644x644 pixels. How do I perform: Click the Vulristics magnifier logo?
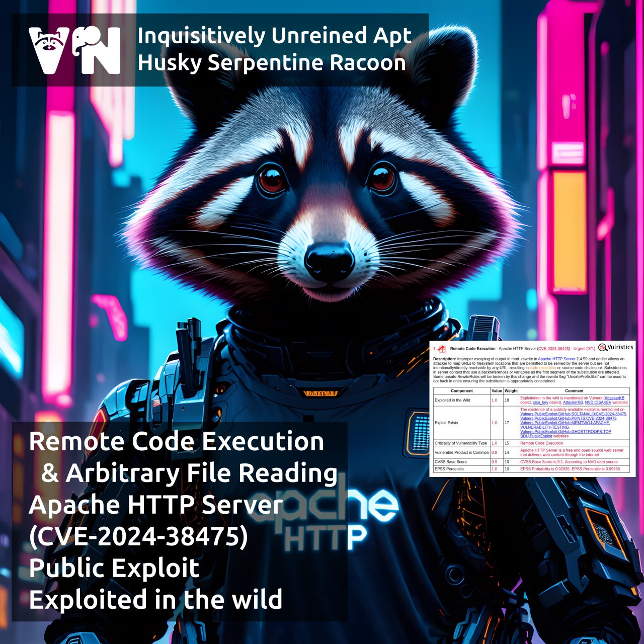pyautogui.click(x=603, y=347)
